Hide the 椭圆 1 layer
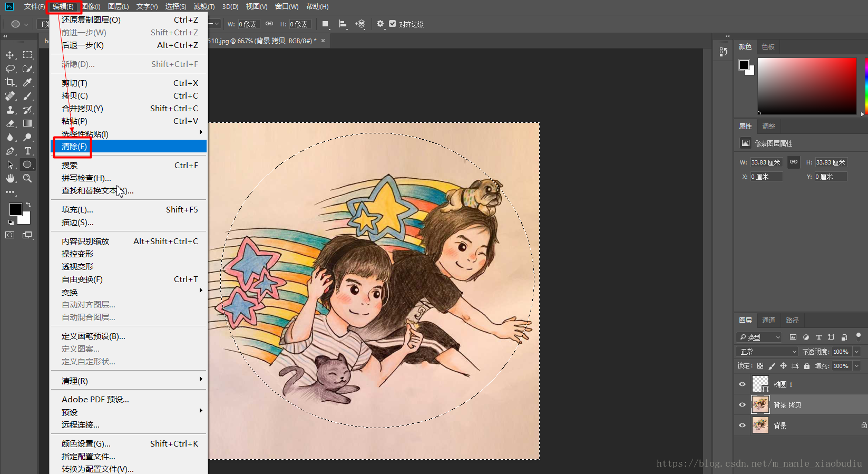 [742, 384]
